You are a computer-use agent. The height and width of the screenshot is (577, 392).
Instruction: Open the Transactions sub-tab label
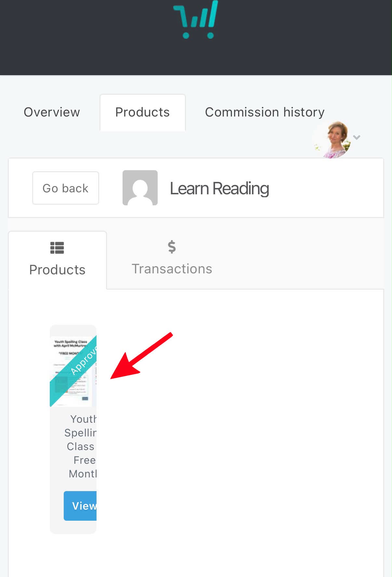pos(172,269)
